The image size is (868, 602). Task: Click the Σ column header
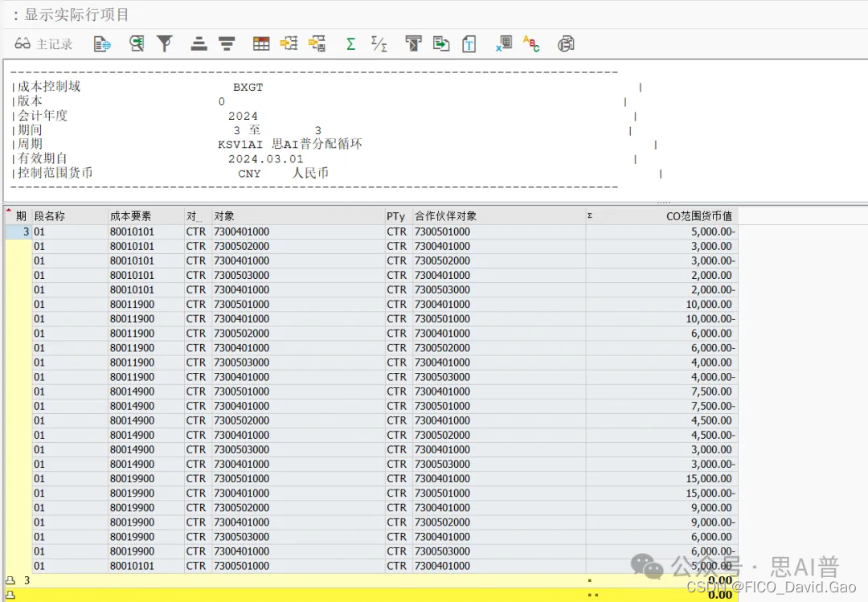590,215
